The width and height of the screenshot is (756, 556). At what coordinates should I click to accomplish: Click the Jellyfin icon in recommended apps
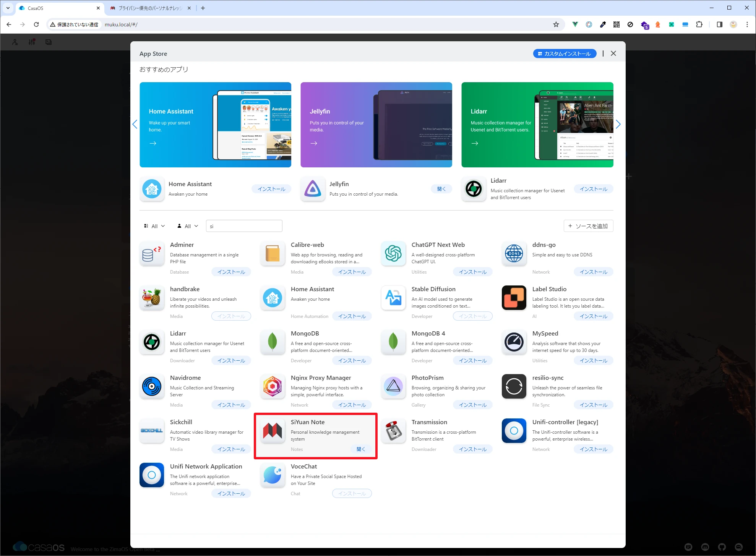313,189
